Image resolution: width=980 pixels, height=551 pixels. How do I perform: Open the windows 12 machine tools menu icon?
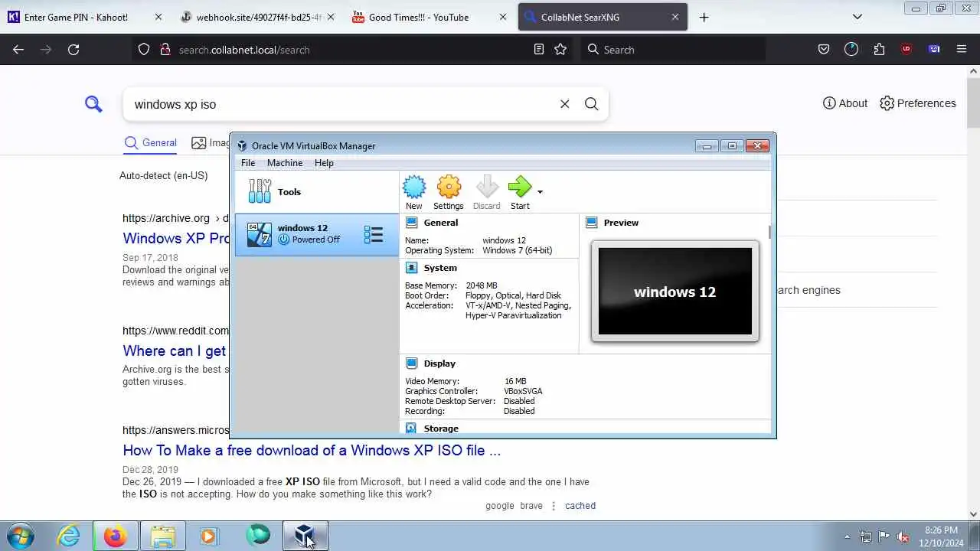(374, 235)
